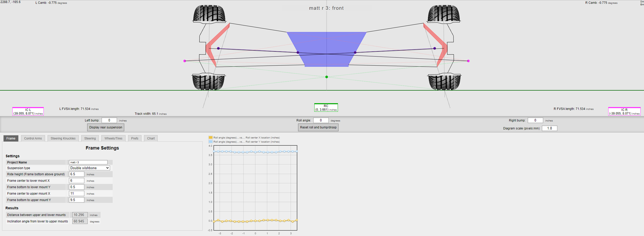Go to the Wheels/Tires tab
This screenshot has height=236, width=644.
[x=113, y=139]
